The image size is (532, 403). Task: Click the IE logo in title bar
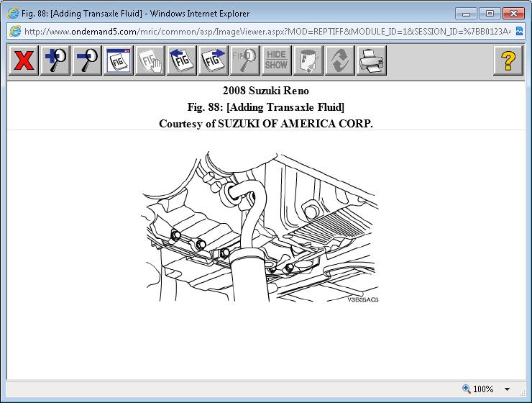pos(13,14)
